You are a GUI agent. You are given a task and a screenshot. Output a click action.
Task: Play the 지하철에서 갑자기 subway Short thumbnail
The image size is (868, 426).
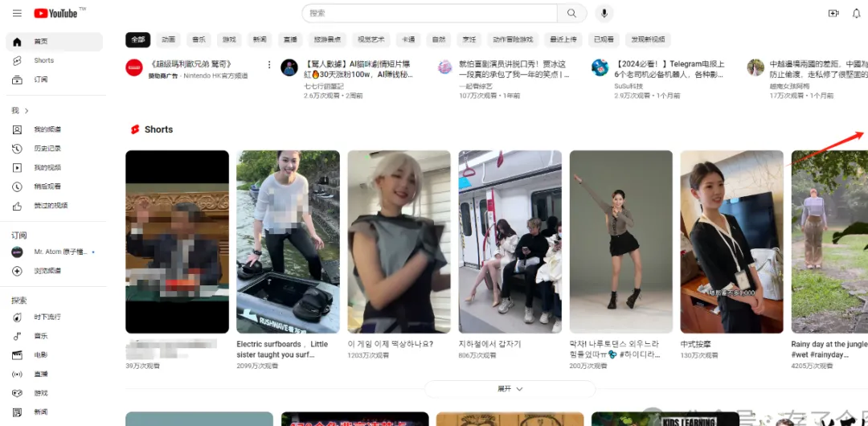[510, 241]
